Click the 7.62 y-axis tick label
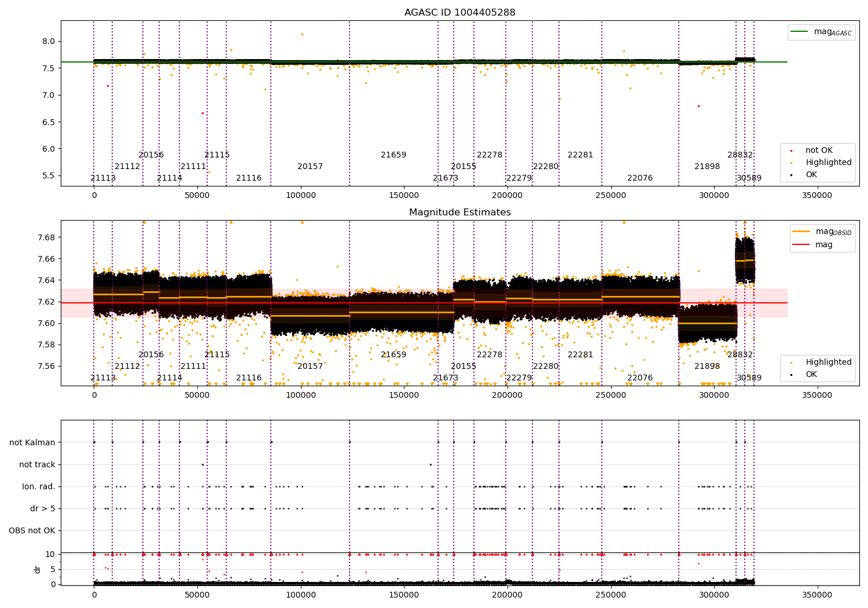This screenshot has height=608, width=868. [46, 302]
